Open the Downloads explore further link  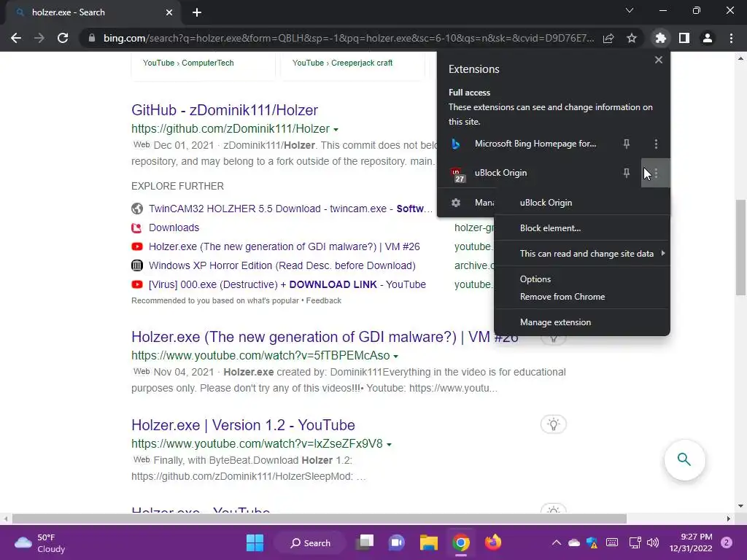point(174,227)
